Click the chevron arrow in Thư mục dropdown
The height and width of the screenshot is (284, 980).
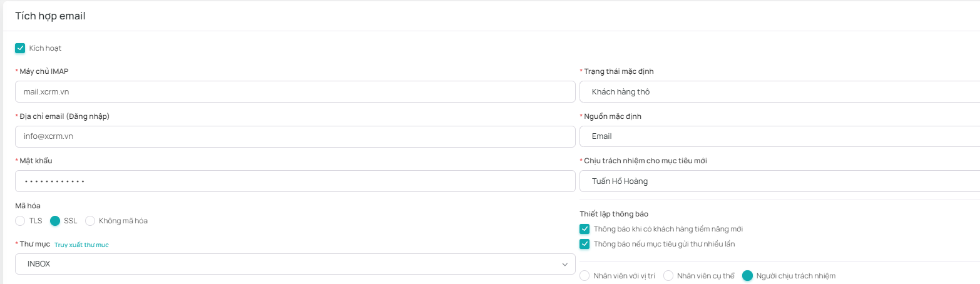[x=565, y=265]
